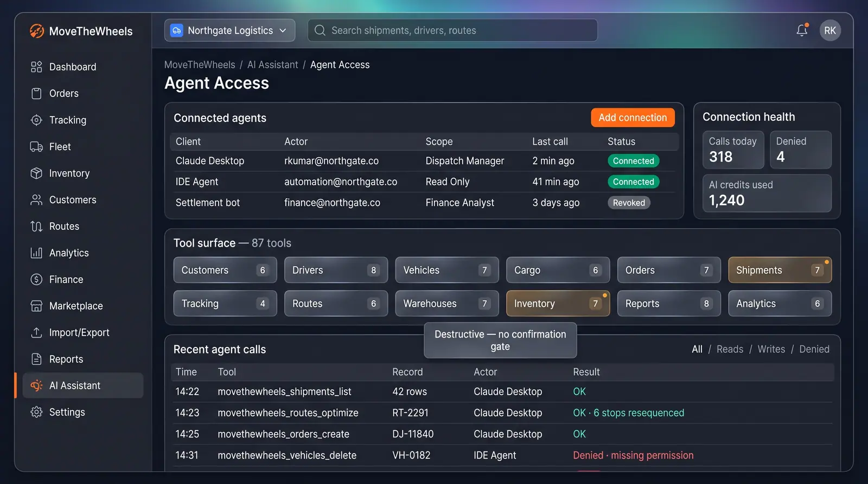Open the Finance dollar icon
Image resolution: width=868 pixels, height=484 pixels.
click(x=36, y=279)
